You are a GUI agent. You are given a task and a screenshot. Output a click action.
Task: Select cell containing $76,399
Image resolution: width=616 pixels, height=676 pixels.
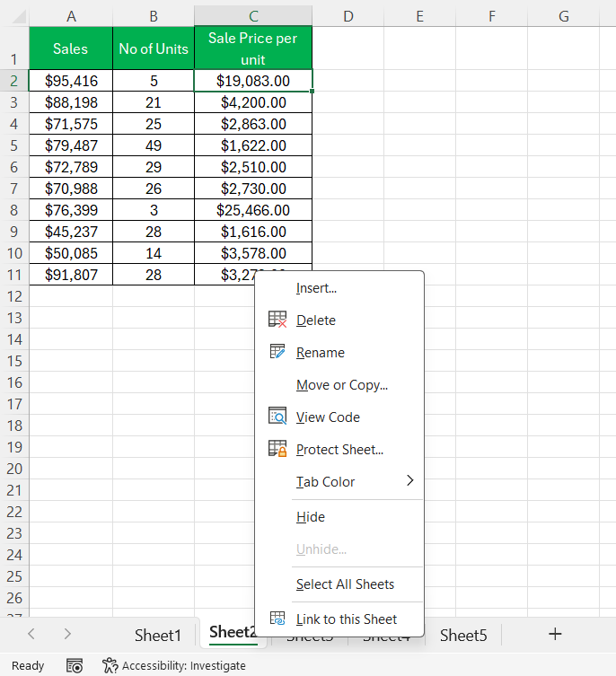[x=71, y=210]
